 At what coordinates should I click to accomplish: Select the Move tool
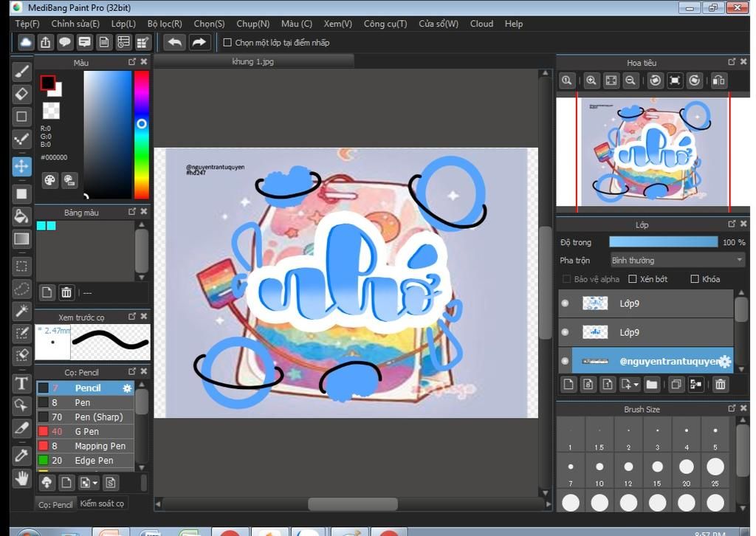click(x=21, y=167)
